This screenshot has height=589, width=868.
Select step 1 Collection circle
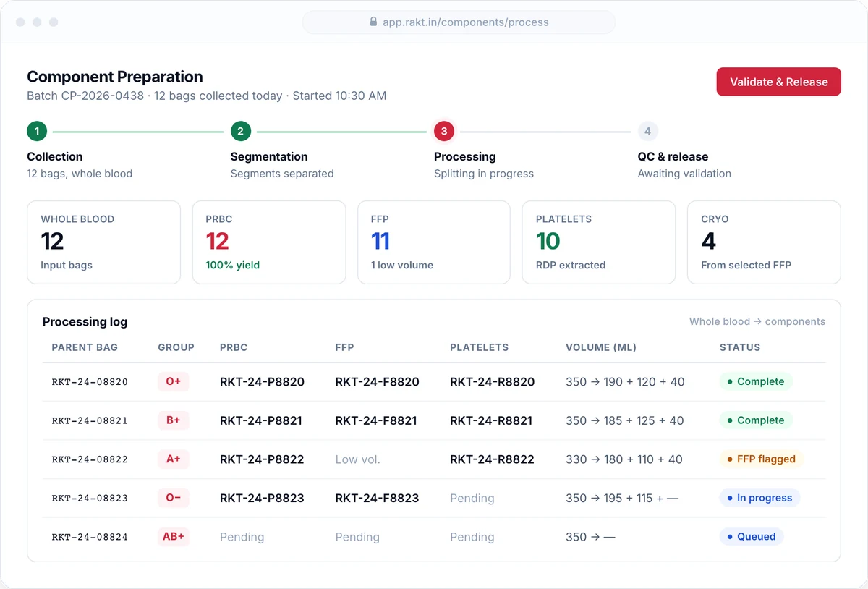[37, 131]
